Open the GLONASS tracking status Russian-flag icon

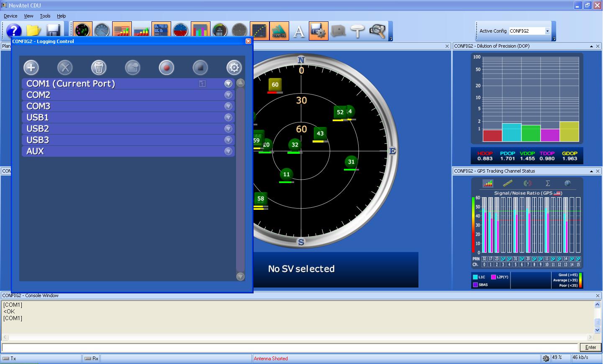[x=141, y=31]
